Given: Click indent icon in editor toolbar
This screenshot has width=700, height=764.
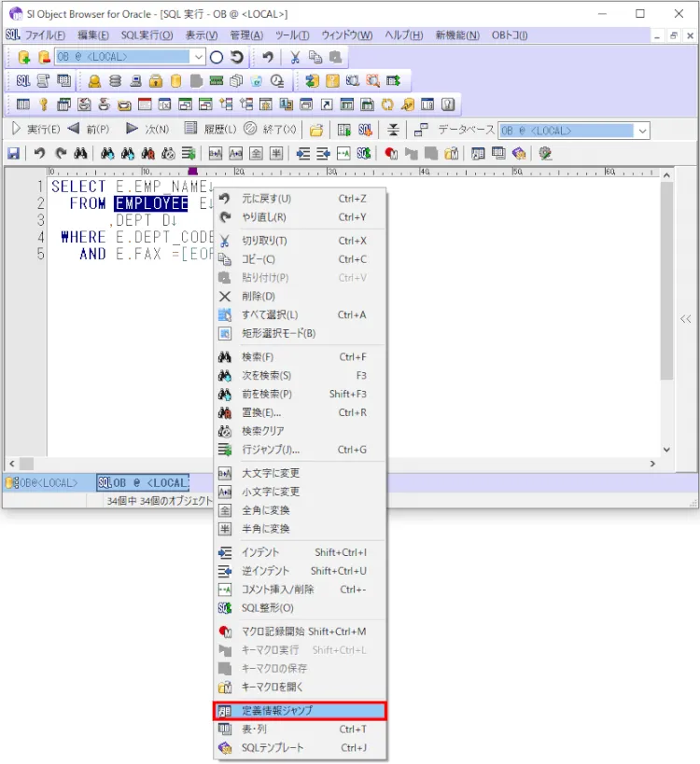Looking at the screenshot, I should coord(302,154).
